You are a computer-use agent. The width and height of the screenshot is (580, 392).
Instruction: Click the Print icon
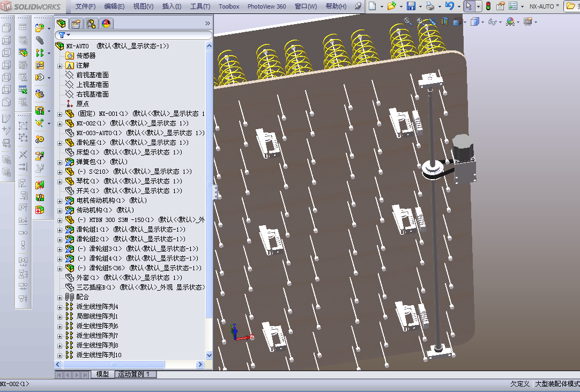point(430,6)
